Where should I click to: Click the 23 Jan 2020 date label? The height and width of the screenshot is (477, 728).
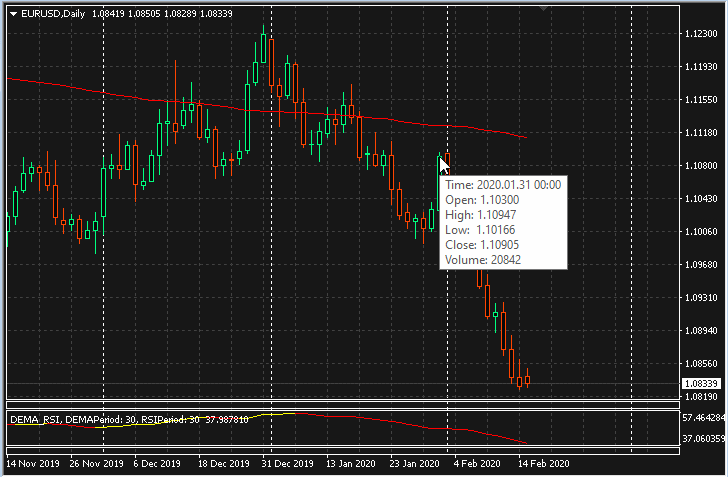(415, 464)
